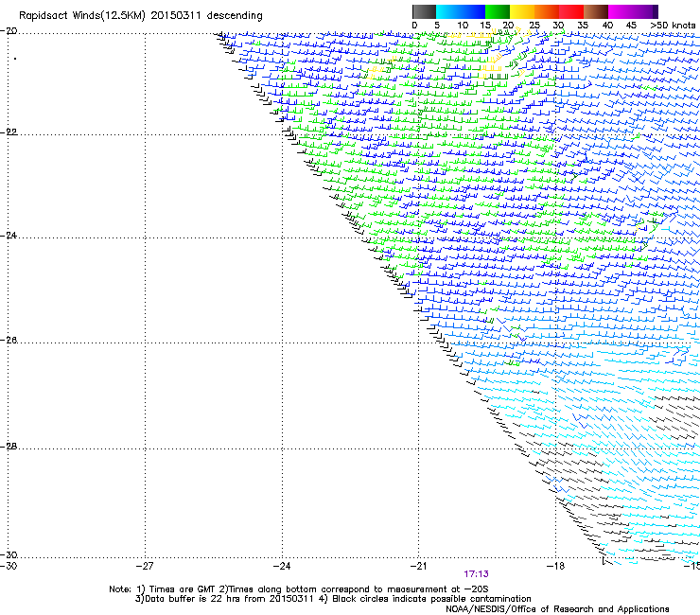Screen dimensions: 700x615
Task: Click the -20 latitude label on left axis
Action: click(x=9, y=31)
